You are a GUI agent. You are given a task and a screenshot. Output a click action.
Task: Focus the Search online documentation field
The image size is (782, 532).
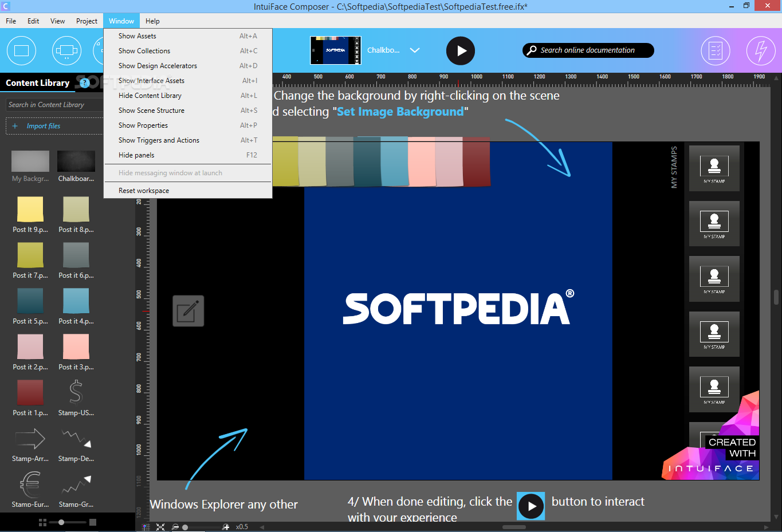click(588, 50)
